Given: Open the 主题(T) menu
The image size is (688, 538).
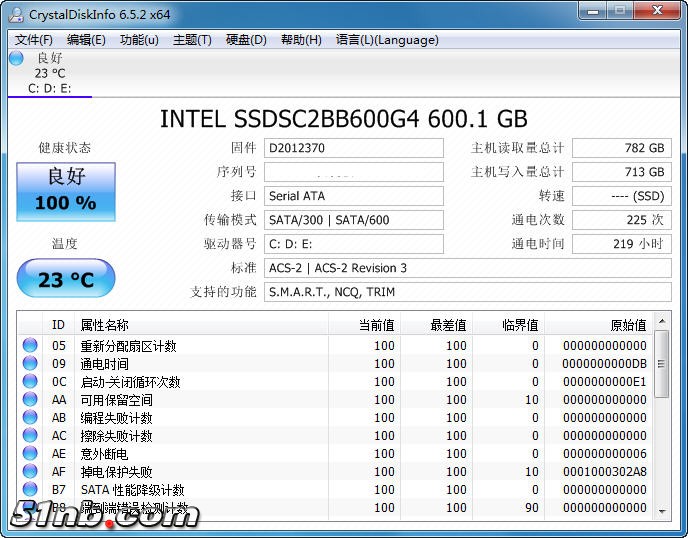Looking at the screenshot, I should [192, 40].
